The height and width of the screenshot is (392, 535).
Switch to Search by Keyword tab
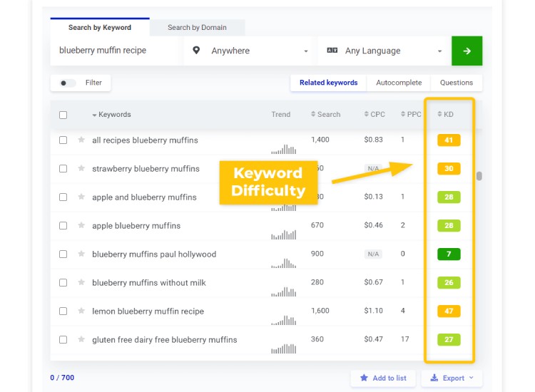(x=100, y=27)
